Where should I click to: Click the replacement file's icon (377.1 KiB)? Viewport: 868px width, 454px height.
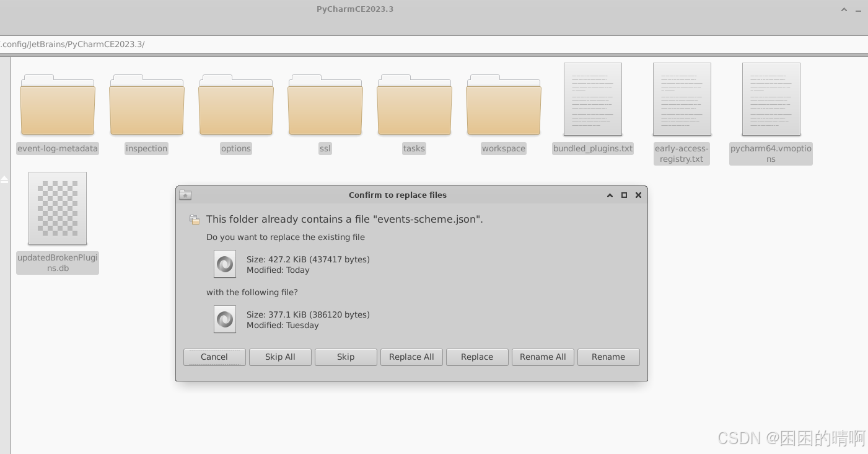[225, 319]
